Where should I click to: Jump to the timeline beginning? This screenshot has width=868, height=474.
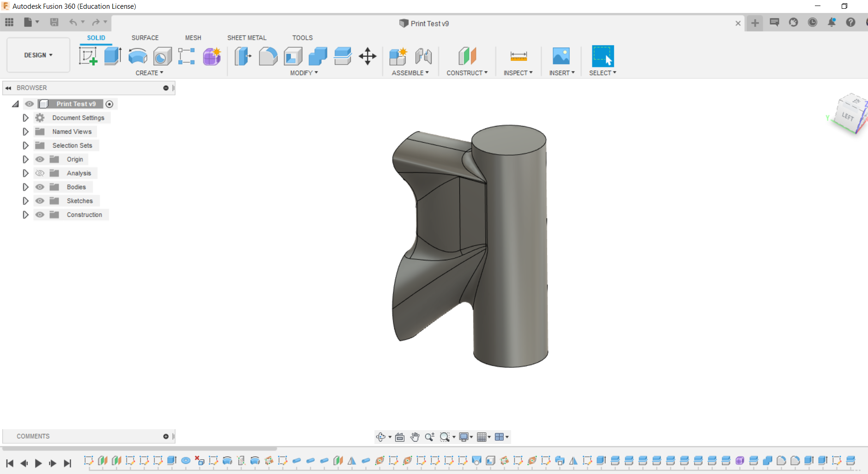(10, 463)
